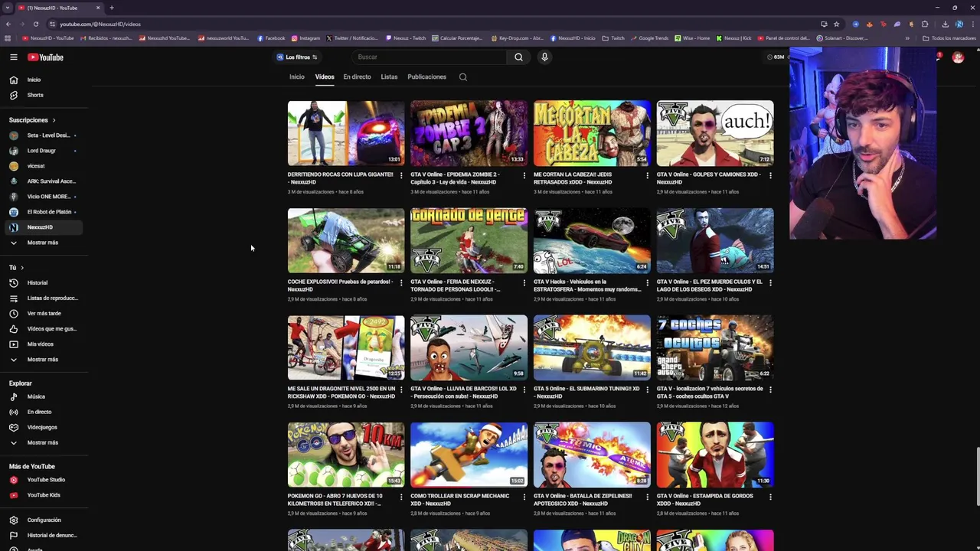Open the browser tab list dropdown

(8, 8)
